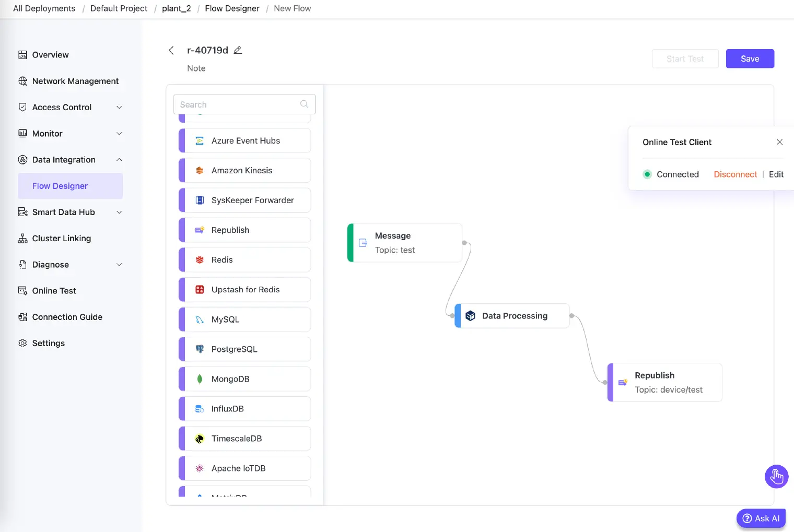Select the Republish item in node list

(244, 230)
